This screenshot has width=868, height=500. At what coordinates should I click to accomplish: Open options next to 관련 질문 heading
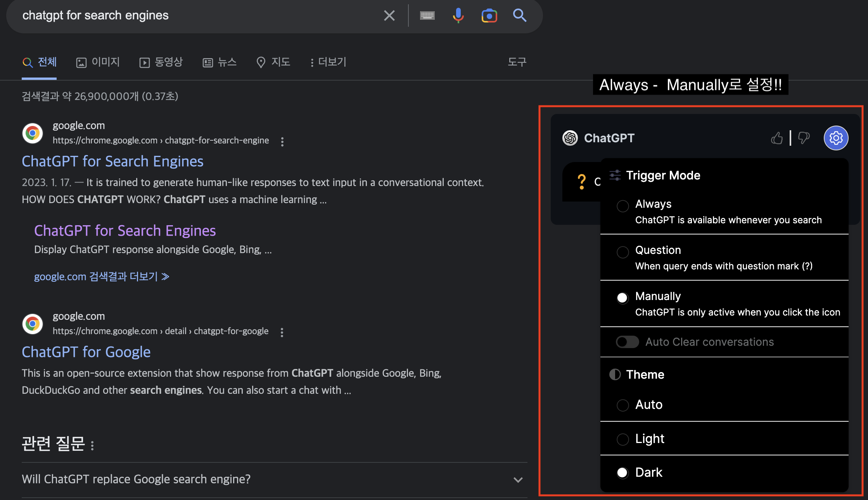pos(92,445)
